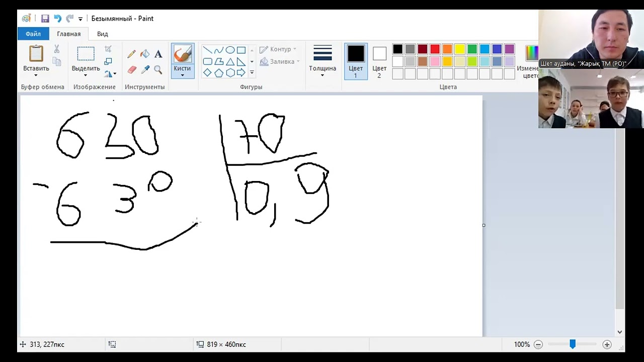
Task: Choose the Oval shape
Action: click(x=230, y=50)
